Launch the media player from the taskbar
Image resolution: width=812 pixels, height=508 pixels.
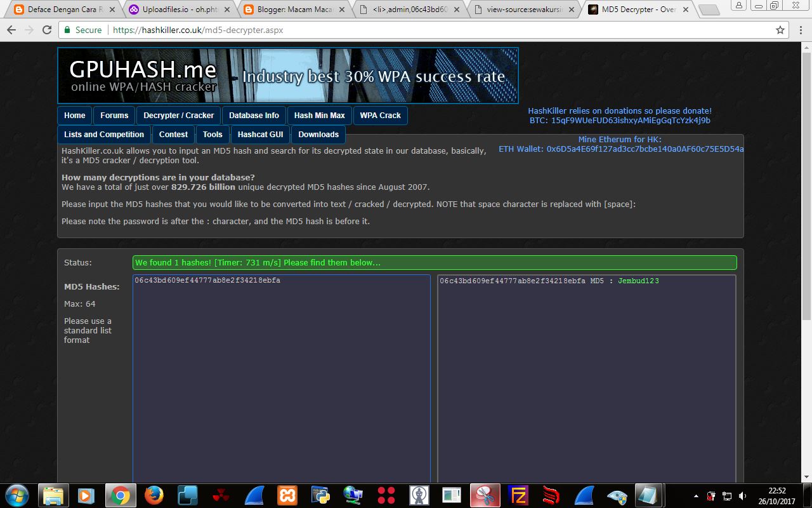click(86, 495)
